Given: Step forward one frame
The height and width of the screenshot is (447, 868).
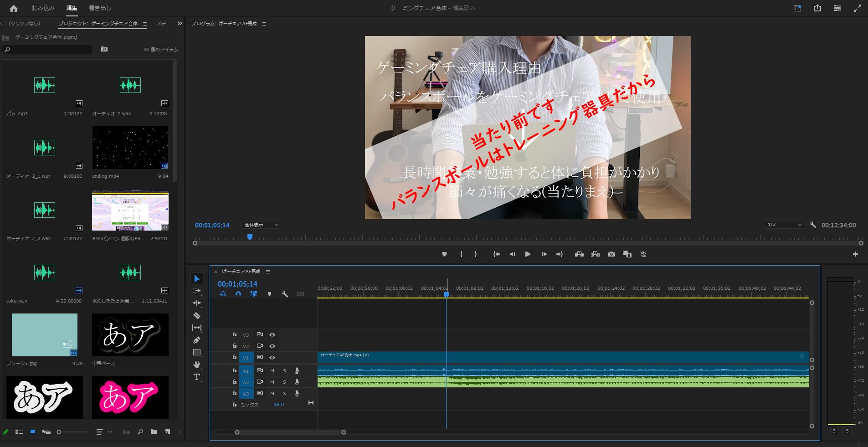Looking at the screenshot, I should [544, 254].
